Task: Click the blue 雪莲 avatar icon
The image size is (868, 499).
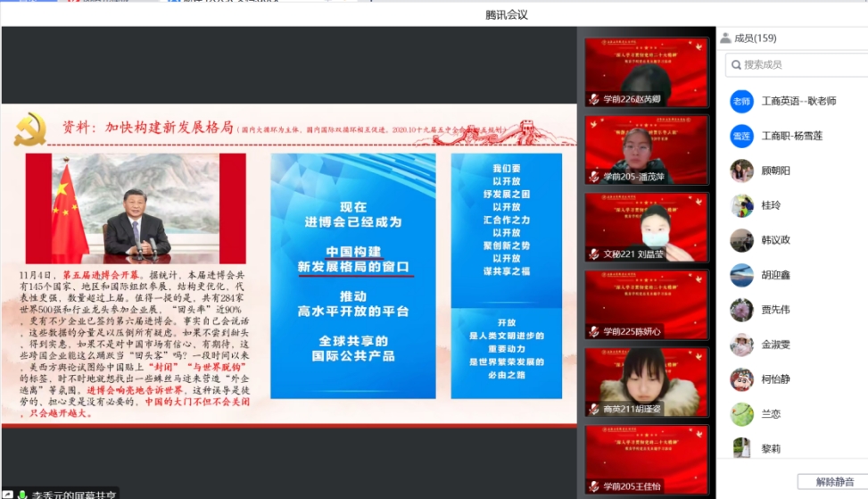Action: click(x=741, y=137)
